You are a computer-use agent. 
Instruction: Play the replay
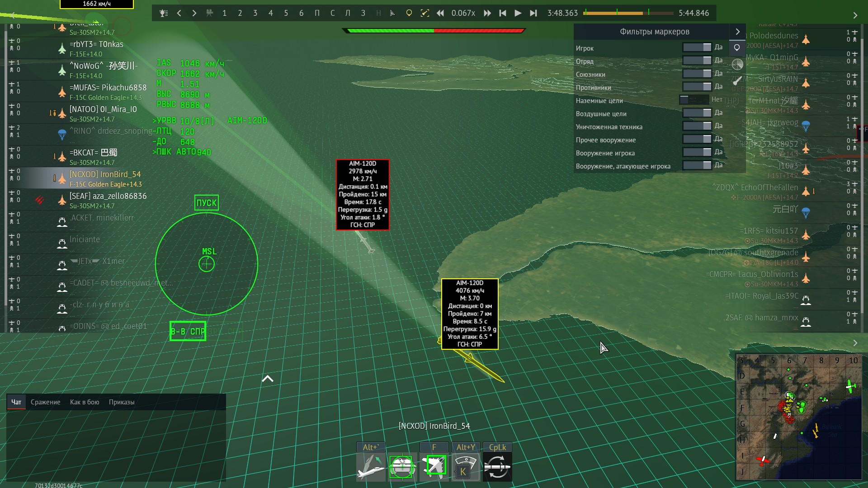pos(518,13)
